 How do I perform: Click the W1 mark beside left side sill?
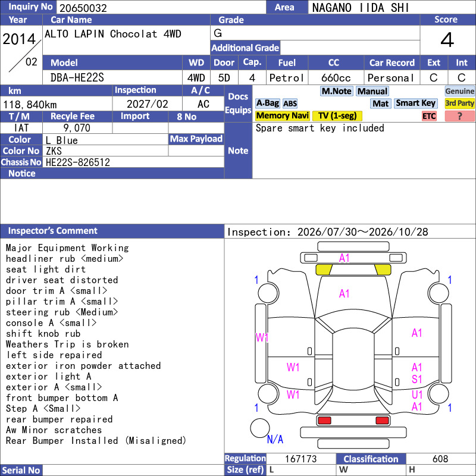pos(262,337)
